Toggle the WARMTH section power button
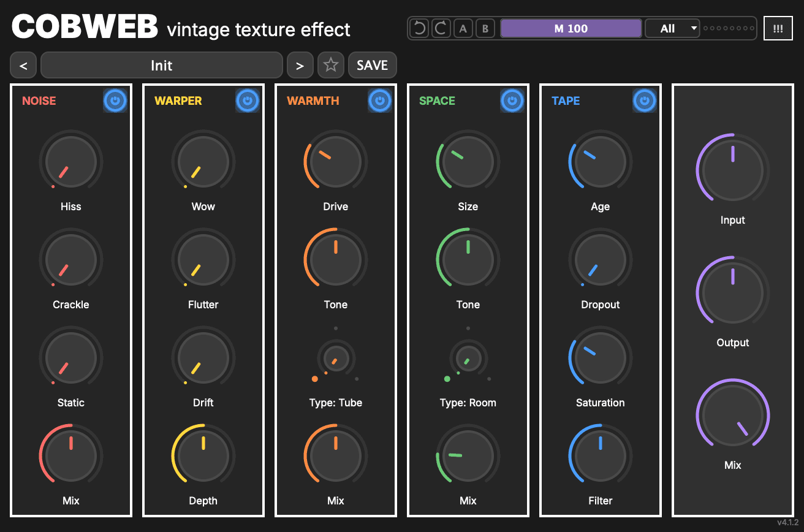 pyautogui.click(x=380, y=101)
